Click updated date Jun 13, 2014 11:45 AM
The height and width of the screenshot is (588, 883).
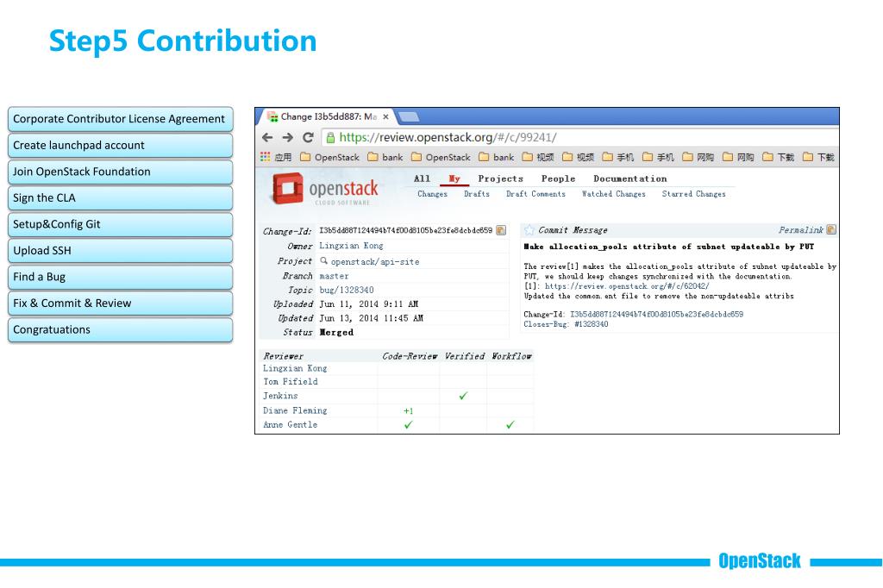[x=371, y=318]
